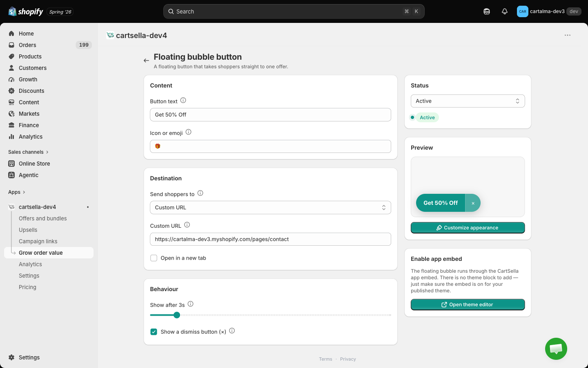Show Button text info tooltip
The image size is (588, 368).
pos(183,100)
